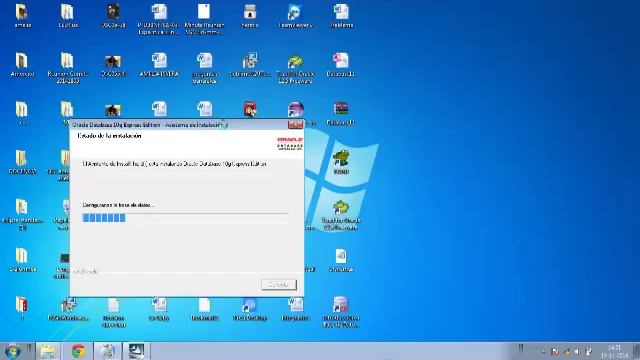Select the padlock file icon on desktop

tap(250, 16)
